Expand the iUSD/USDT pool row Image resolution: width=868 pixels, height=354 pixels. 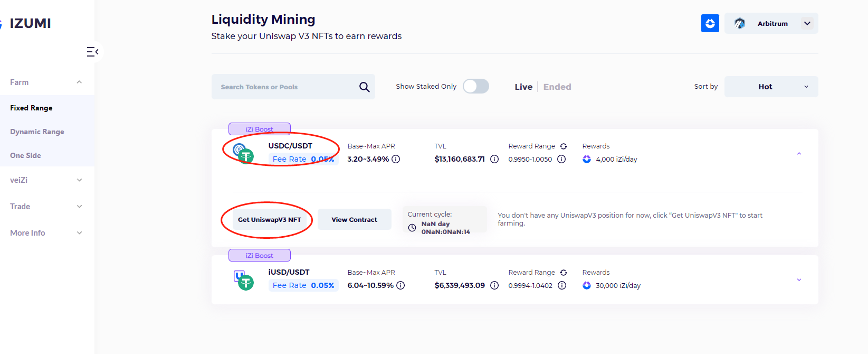(799, 280)
